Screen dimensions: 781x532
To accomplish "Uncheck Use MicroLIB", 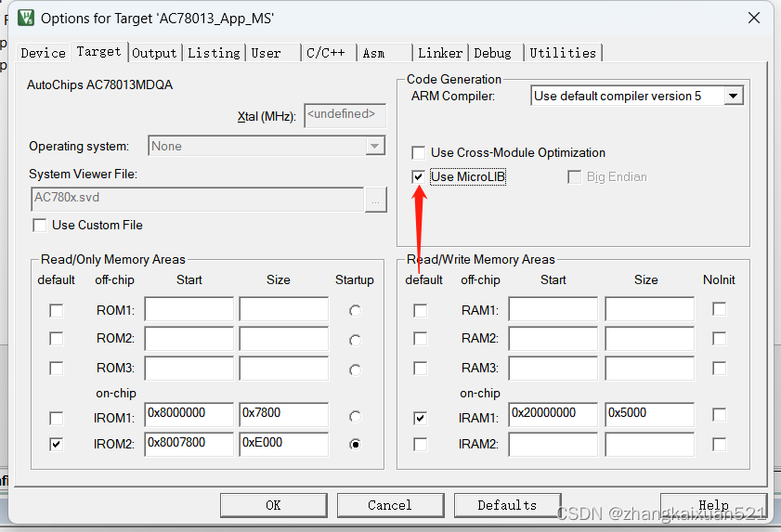I will (x=419, y=176).
